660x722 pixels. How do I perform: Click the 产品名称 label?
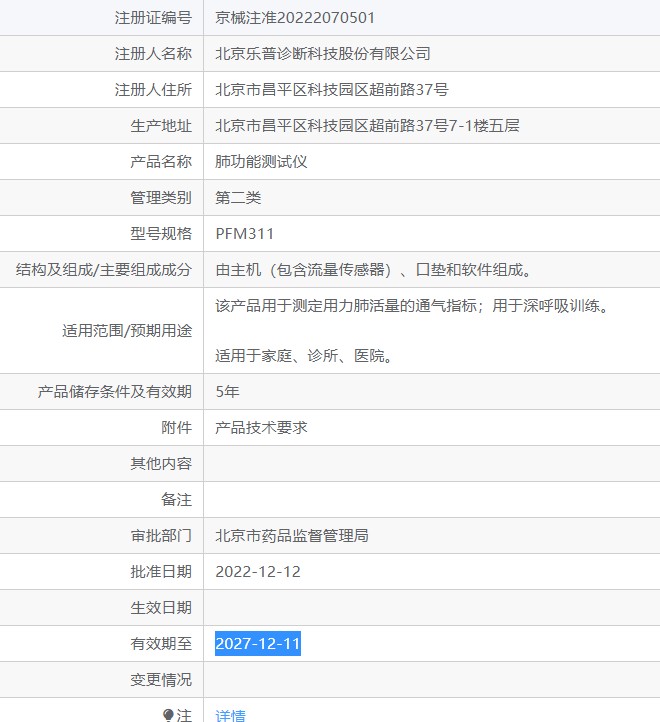pos(161,161)
